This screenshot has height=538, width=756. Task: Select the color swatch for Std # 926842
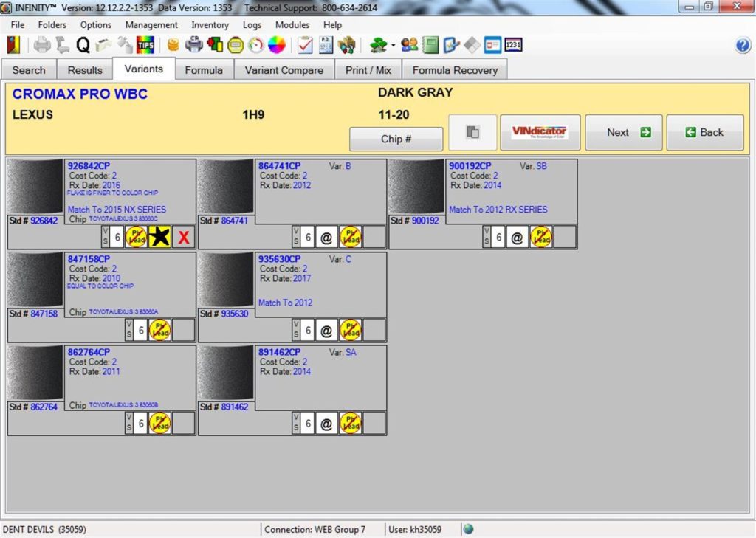click(35, 187)
